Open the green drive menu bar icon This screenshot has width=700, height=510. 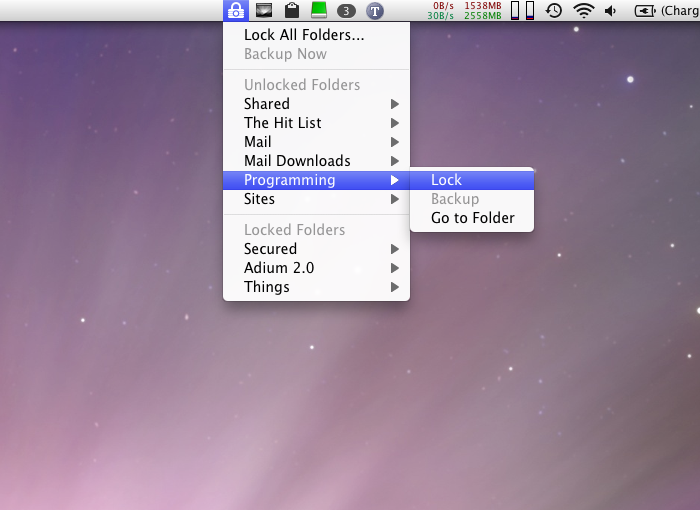[x=319, y=10]
